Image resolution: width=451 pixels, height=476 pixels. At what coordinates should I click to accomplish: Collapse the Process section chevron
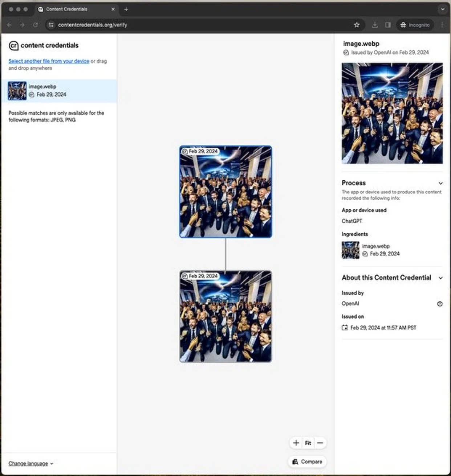tap(440, 183)
